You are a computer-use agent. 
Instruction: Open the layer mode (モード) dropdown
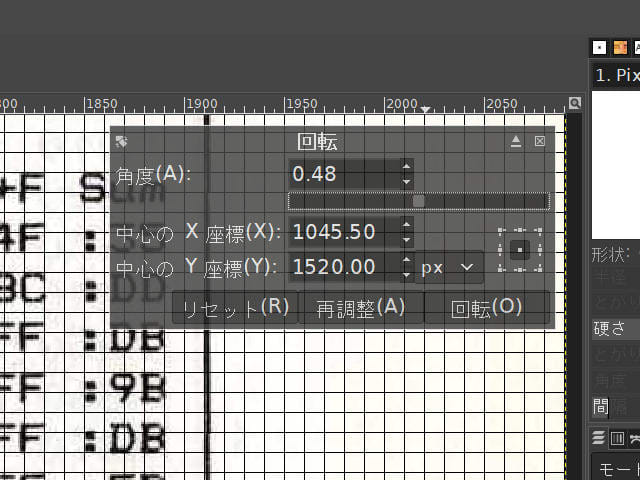pyautogui.click(x=615, y=468)
